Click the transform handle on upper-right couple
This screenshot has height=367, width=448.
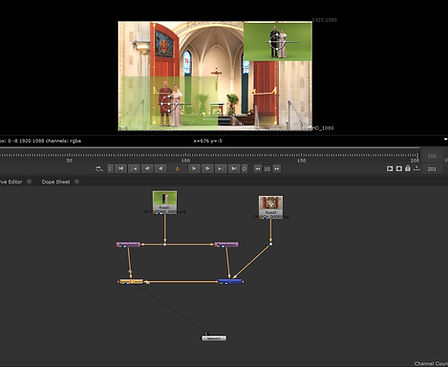277,42
